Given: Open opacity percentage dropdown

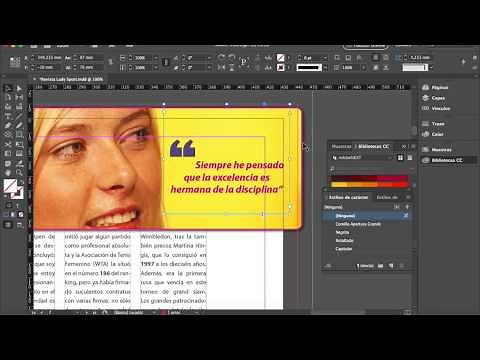Looking at the screenshot, I should [x=364, y=67].
